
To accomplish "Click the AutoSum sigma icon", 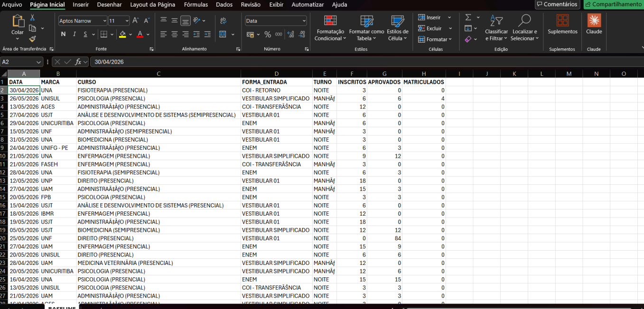I will point(468,18).
